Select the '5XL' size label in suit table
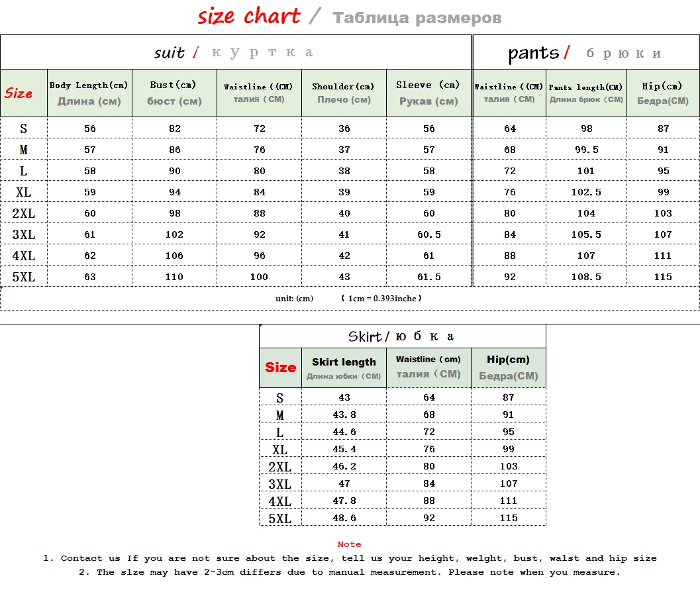Screen dimensions: 700x590 pyautogui.click(x=24, y=277)
